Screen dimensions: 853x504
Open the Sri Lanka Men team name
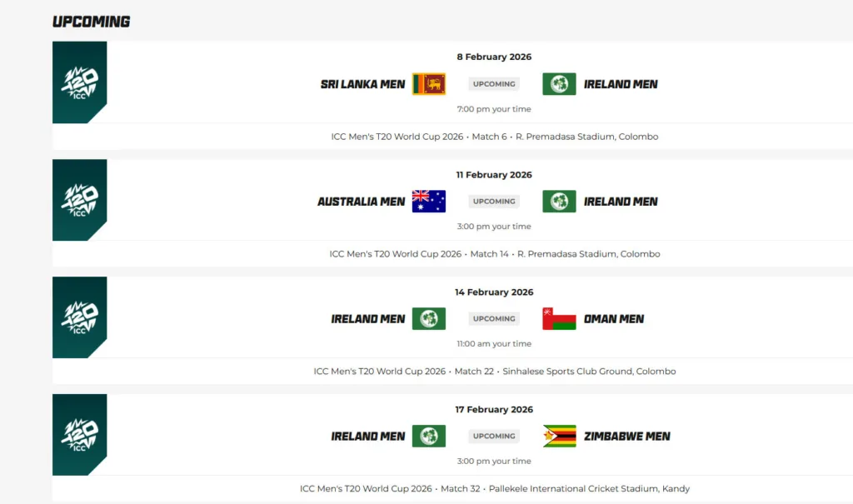[x=363, y=84]
